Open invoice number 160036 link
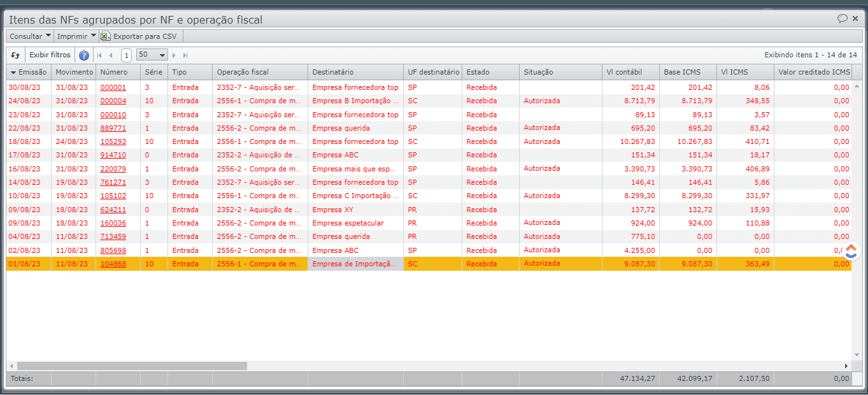 pyautogui.click(x=113, y=223)
